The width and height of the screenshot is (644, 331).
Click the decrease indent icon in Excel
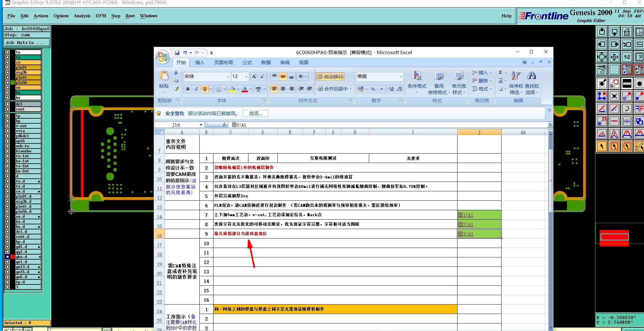[301, 89]
